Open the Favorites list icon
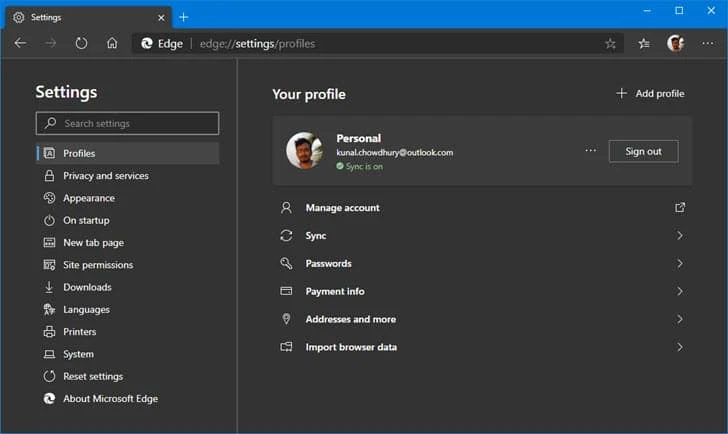728x434 pixels. click(x=644, y=44)
